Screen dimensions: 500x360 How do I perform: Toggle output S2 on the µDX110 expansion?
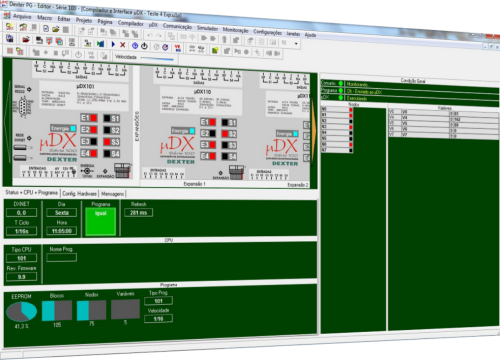229,134
